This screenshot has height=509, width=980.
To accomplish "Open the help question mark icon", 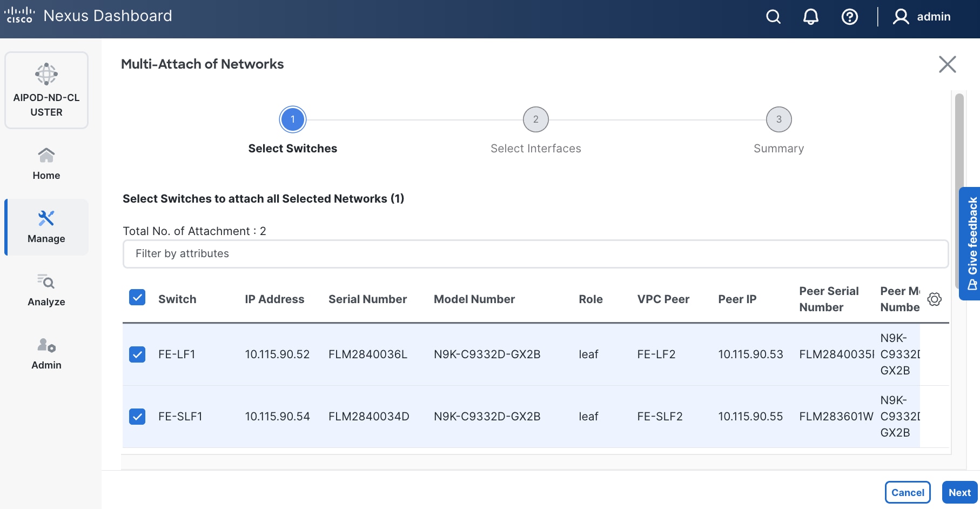I will 849,17.
